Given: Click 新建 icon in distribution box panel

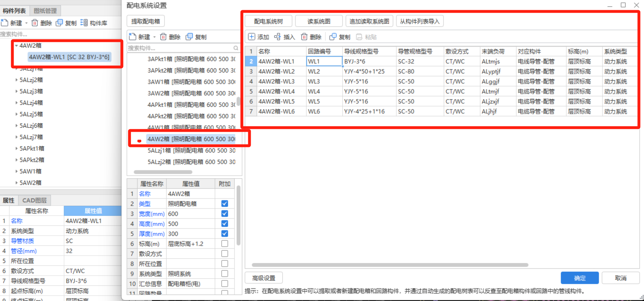Looking at the screenshot, I should (133, 37).
